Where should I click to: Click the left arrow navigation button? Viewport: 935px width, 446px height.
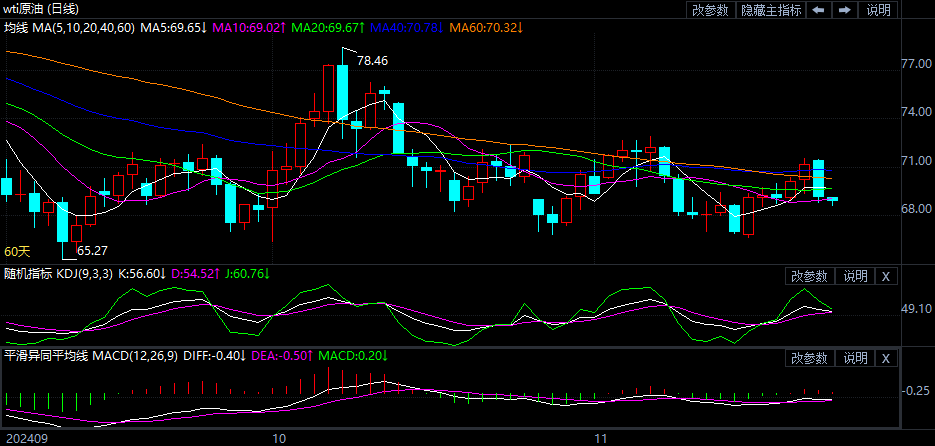[819, 10]
